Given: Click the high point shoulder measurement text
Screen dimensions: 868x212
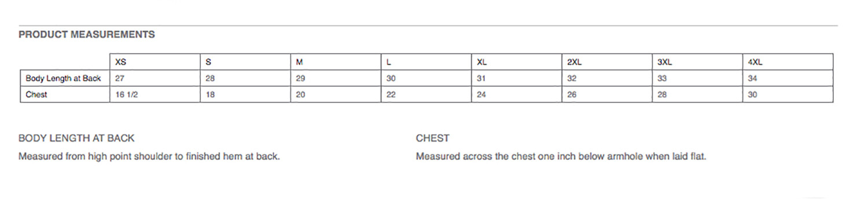Looking at the screenshot, I should click(149, 157).
